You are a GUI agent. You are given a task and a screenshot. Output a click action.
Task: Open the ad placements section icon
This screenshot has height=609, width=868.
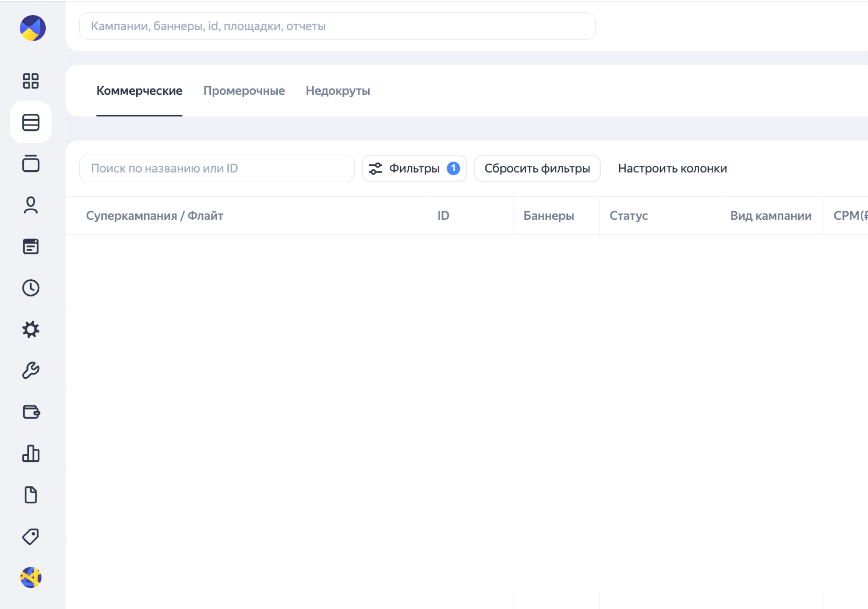tap(31, 164)
